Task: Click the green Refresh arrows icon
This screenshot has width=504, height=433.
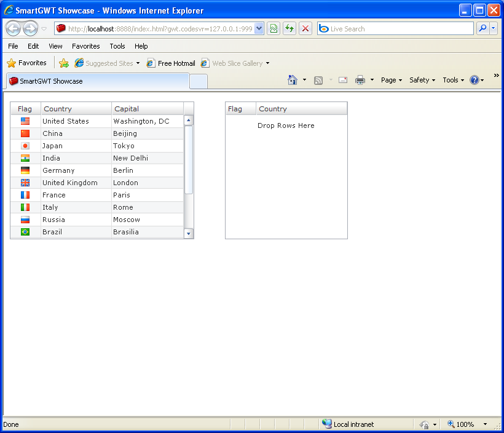Action: (x=289, y=29)
